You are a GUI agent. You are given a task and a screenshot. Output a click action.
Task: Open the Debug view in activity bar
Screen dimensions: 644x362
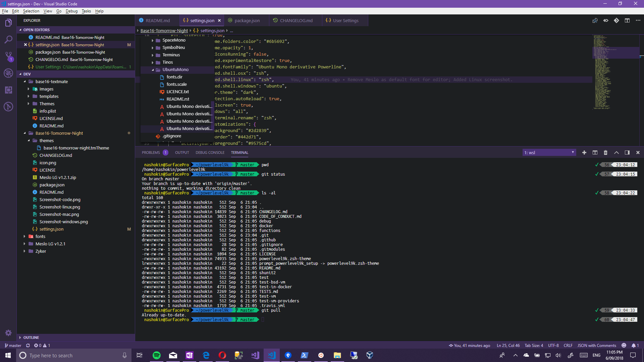pyautogui.click(x=8, y=73)
